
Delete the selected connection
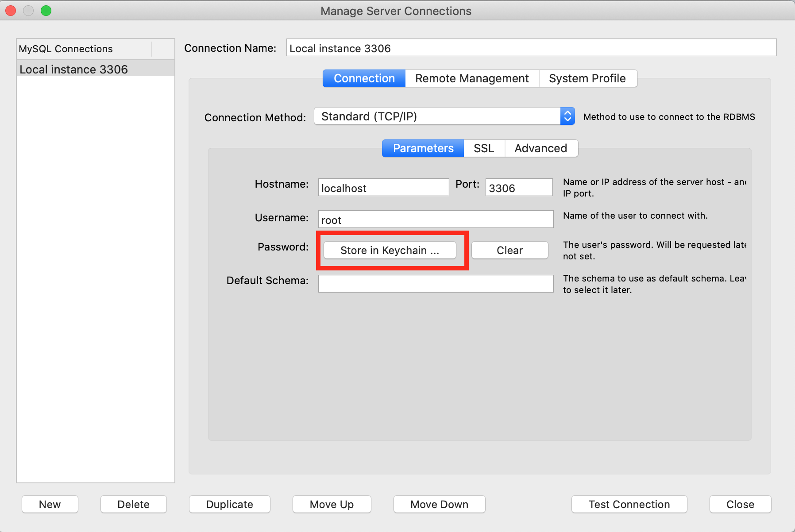click(x=134, y=504)
